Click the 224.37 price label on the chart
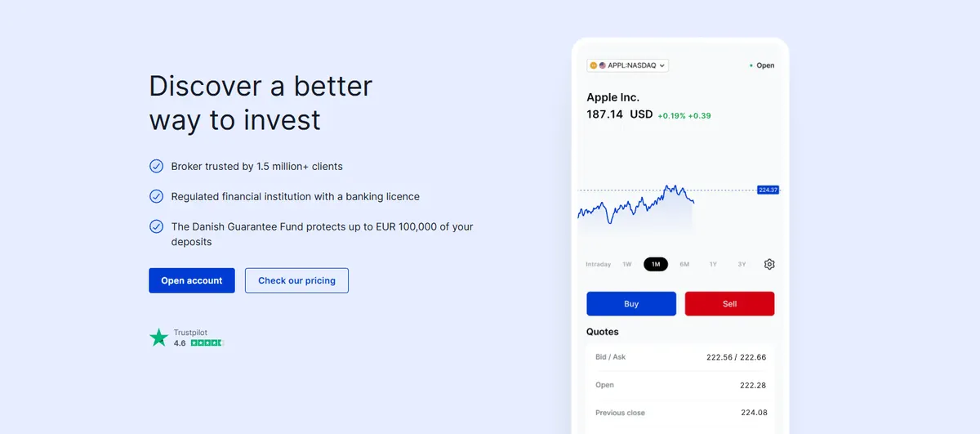980x434 pixels. [768, 190]
